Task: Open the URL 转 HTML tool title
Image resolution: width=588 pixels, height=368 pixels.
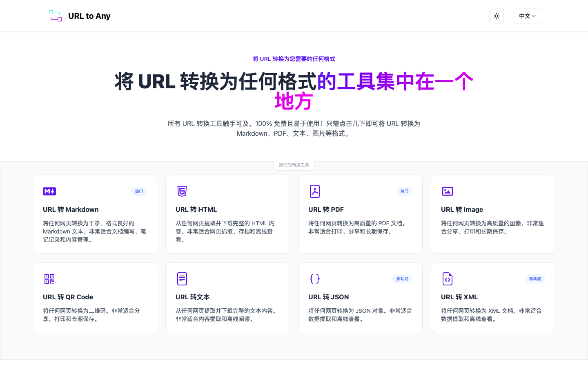Action: coord(196,209)
